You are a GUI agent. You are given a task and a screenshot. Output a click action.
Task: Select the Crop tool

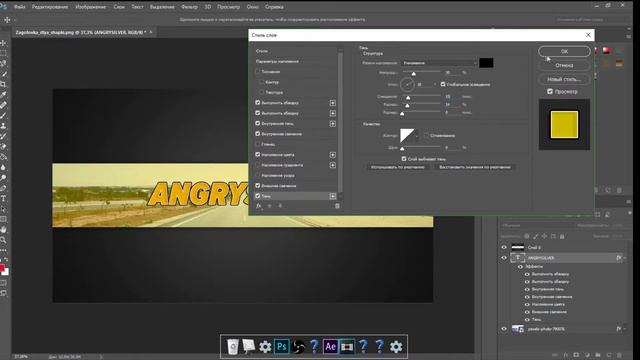tap(3, 84)
